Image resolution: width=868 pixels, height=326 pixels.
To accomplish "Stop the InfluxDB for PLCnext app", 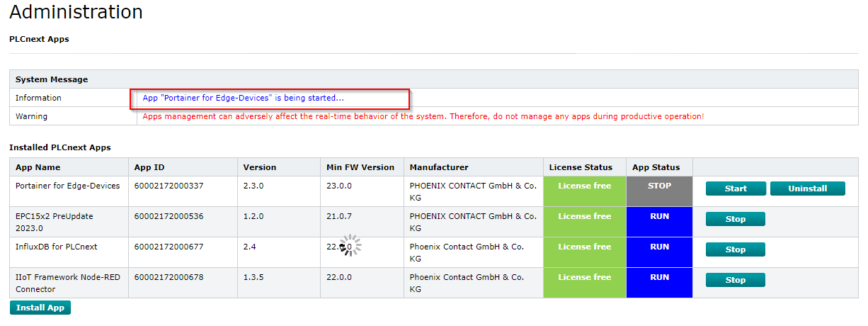I will (x=736, y=249).
